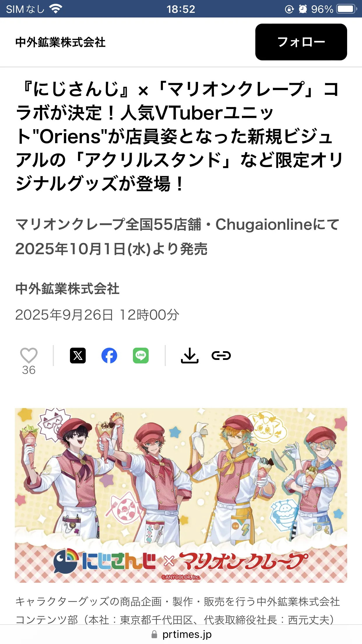Download the press release with the download icon
This screenshot has width=362, height=644.
[190, 356]
